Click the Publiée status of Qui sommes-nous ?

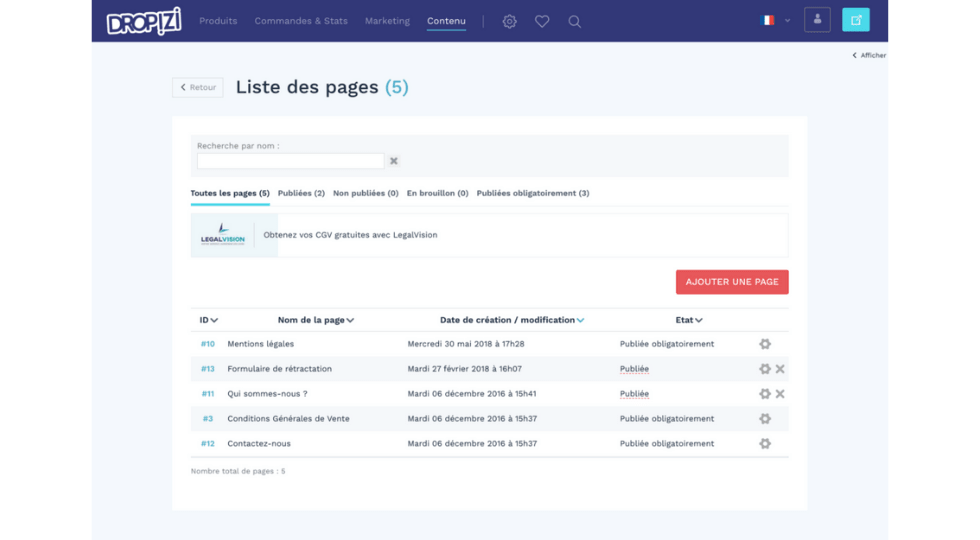pos(634,394)
